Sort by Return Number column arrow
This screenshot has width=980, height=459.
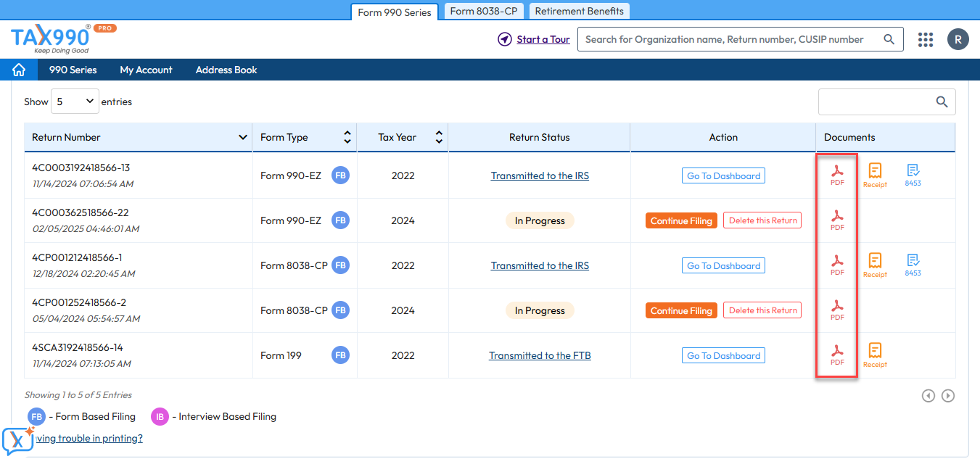[x=243, y=137]
